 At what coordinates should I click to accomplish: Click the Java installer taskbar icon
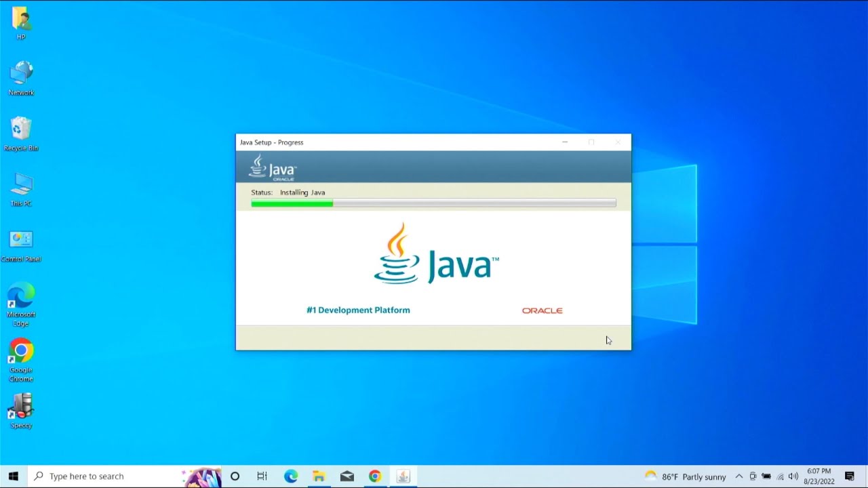403,476
